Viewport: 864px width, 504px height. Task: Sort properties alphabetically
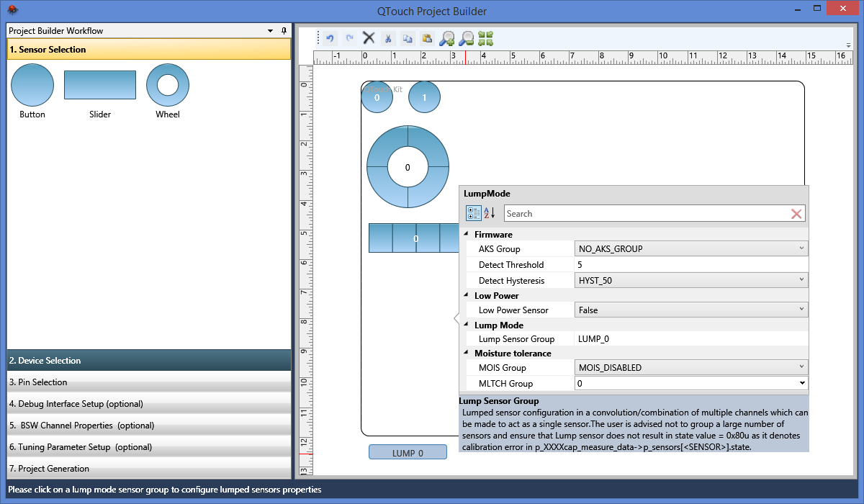pyautogui.click(x=489, y=213)
